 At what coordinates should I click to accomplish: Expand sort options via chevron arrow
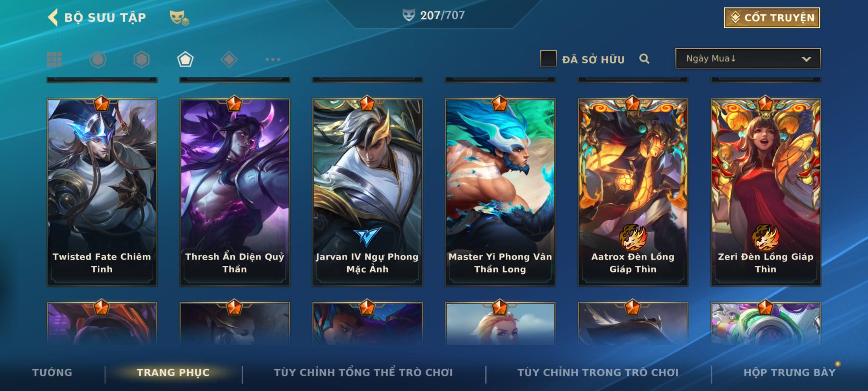click(x=806, y=59)
